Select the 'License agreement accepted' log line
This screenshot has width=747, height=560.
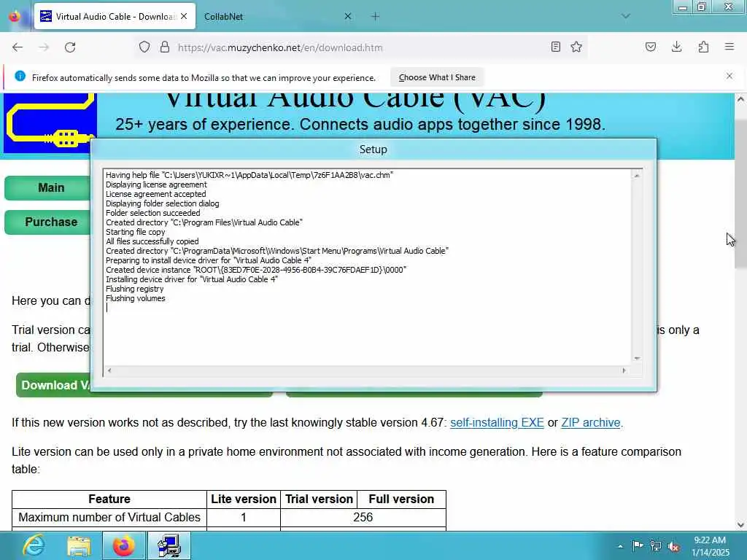point(156,194)
